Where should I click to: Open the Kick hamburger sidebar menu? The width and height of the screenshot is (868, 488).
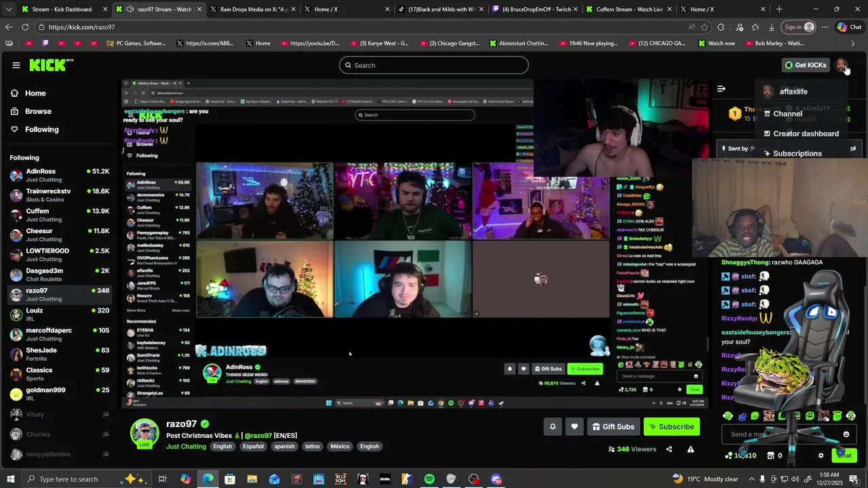16,65
